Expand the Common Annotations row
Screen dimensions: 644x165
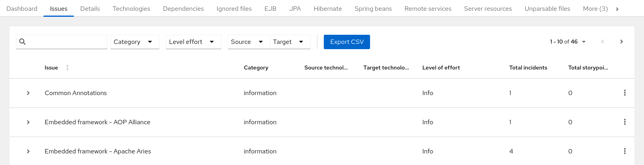[28, 93]
